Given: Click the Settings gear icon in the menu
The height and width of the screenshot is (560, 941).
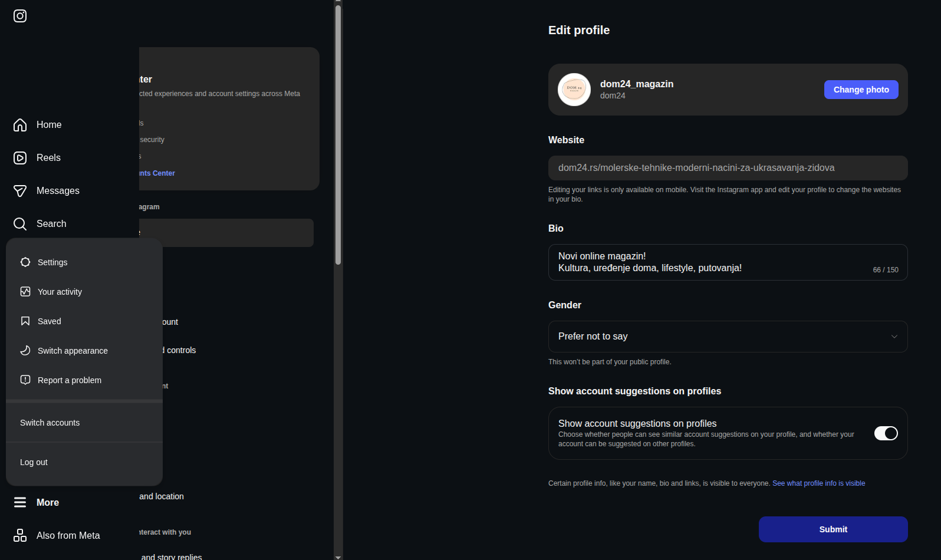Looking at the screenshot, I should [x=25, y=262].
